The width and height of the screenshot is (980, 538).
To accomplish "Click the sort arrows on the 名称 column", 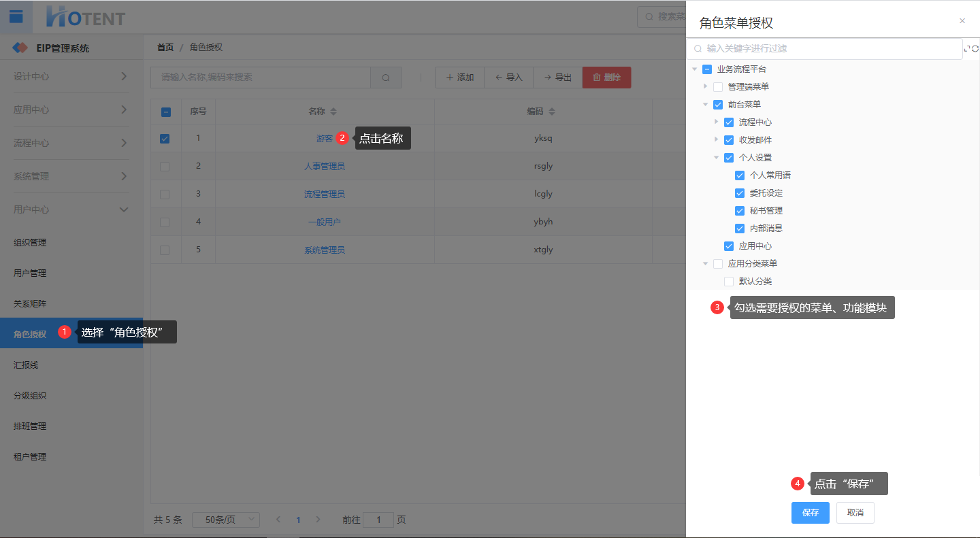I will [x=333, y=112].
